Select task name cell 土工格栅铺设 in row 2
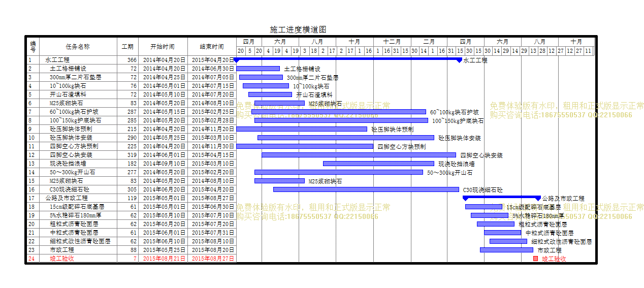The height and width of the screenshot is (288, 644). tap(78, 69)
